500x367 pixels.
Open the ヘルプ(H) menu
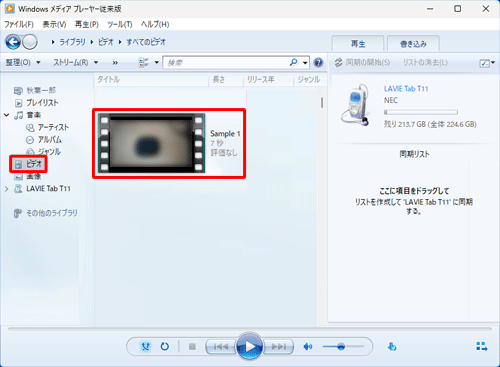[x=155, y=24]
